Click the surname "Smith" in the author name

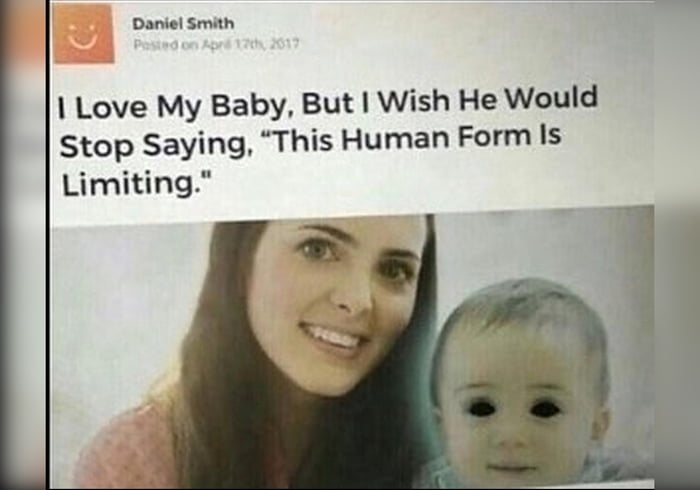[210, 23]
